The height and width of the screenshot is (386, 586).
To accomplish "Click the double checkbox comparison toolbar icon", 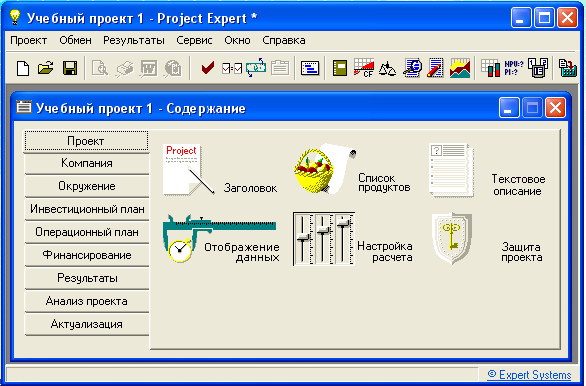I will pos(232,68).
